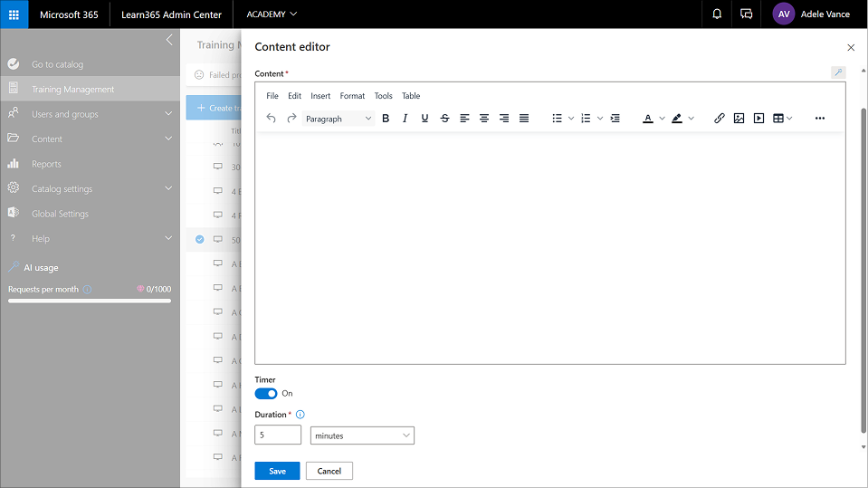Click the insert media icon
Image resolution: width=868 pixels, height=488 pixels.
point(758,119)
